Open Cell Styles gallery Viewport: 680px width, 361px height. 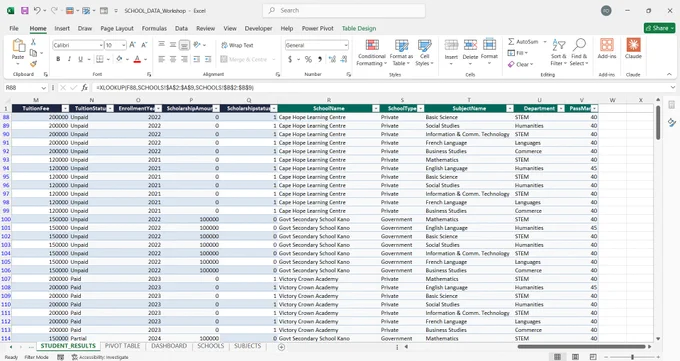tap(425, 53)
